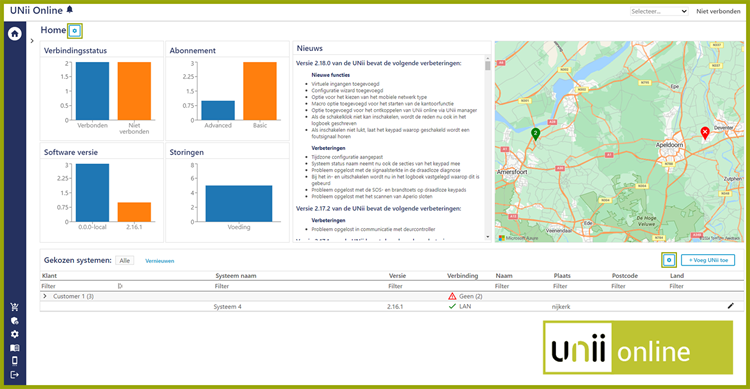Click the blue Advanced bar in Abonnement

(218, 110)
